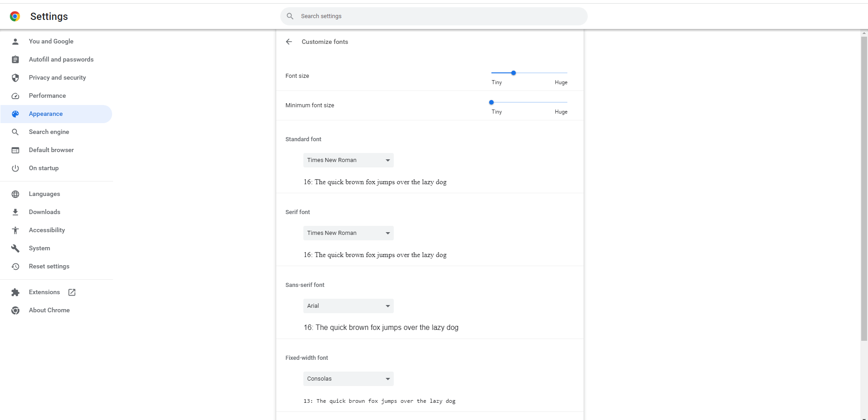
Task: Open Extensions link in sidebar
Action: click(x=57, y=292)
